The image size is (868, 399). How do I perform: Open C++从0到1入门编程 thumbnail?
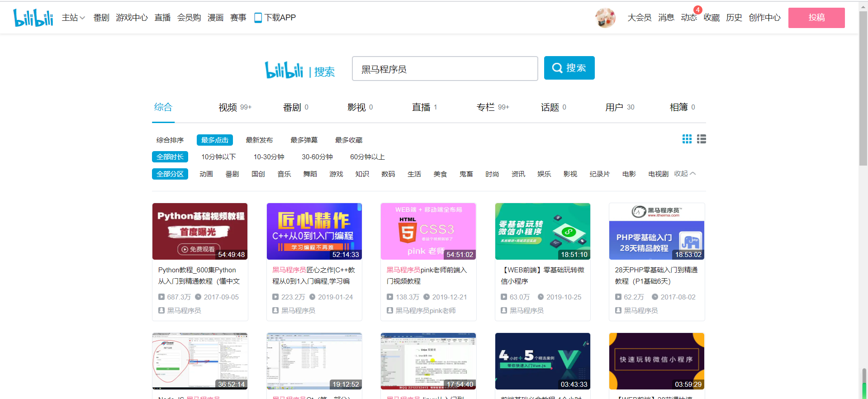314,231
